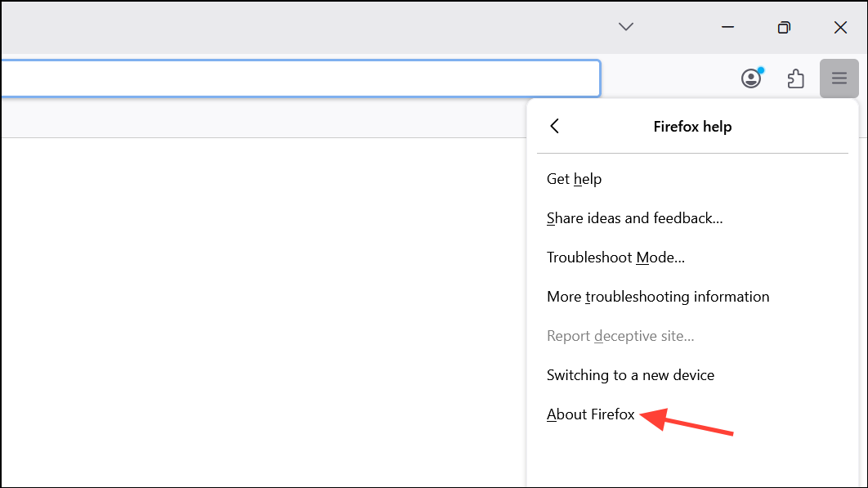Open About Firefox
868x488 pixels.
click(x=590, y=414)
